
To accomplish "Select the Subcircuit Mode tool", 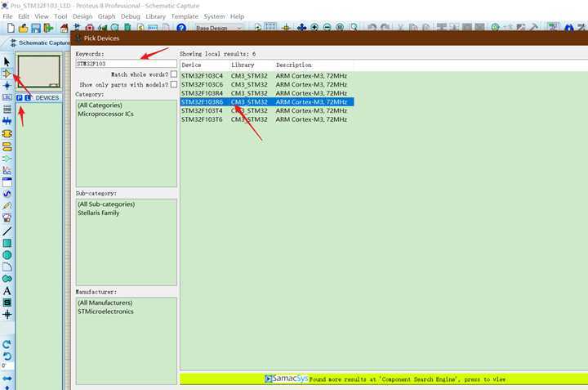I will pos(7,133).
